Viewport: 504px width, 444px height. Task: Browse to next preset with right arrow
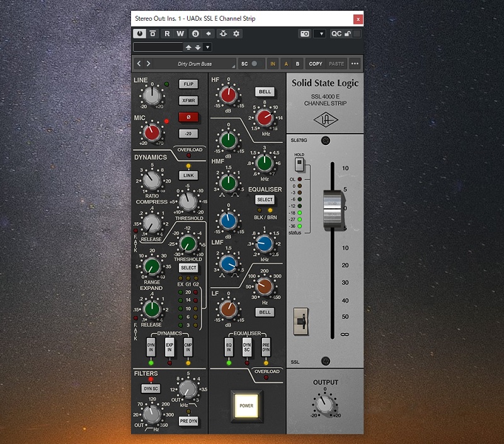[x=148, y=63]
